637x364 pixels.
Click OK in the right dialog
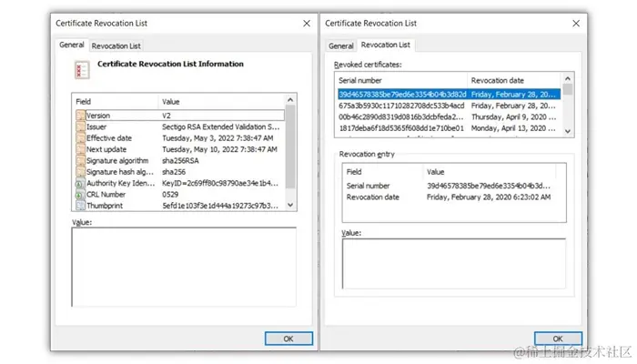coord(558,339)
